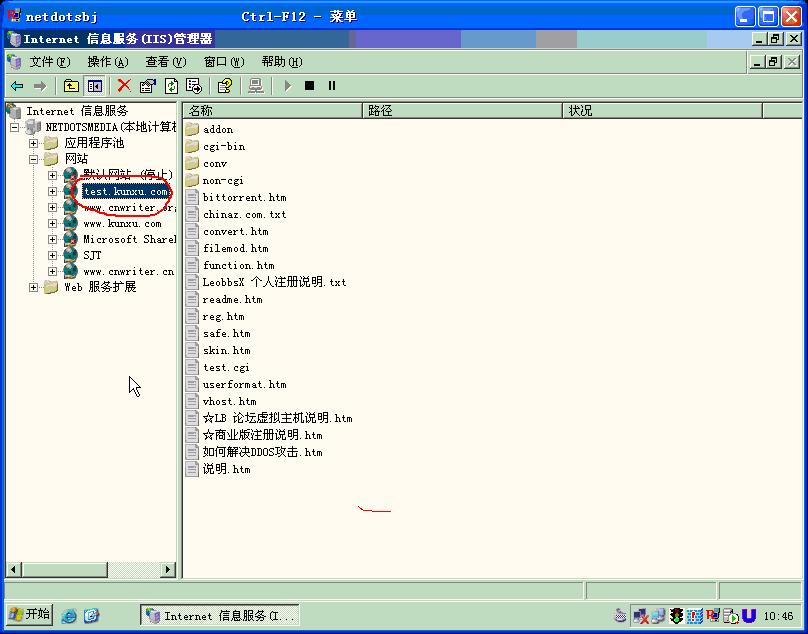Viewport: 808px width, 634px height.
Task: Open the 操作(A) menu
Action: (x=107, y=62)
